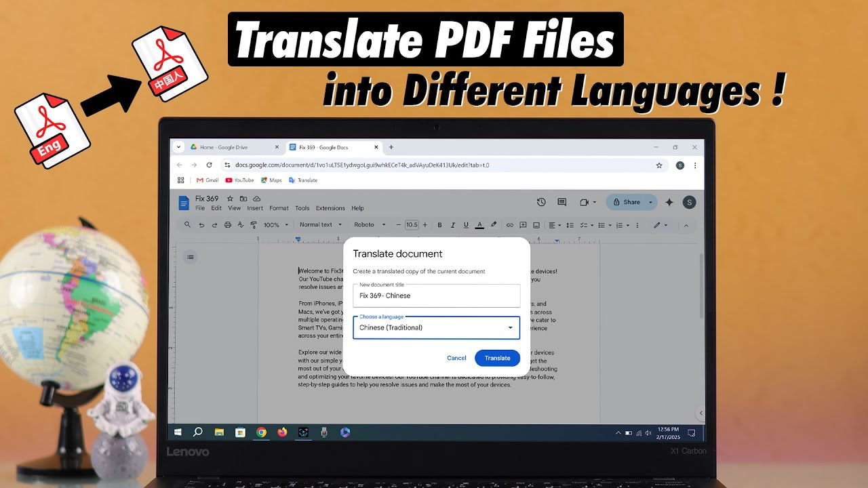Open the Help menu

tap(357, 208)
